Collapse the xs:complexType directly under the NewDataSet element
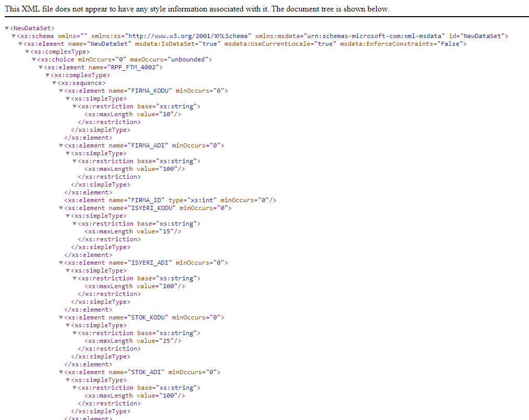Image resolution: width=529 pixels, height=420 pixels. 27,52
